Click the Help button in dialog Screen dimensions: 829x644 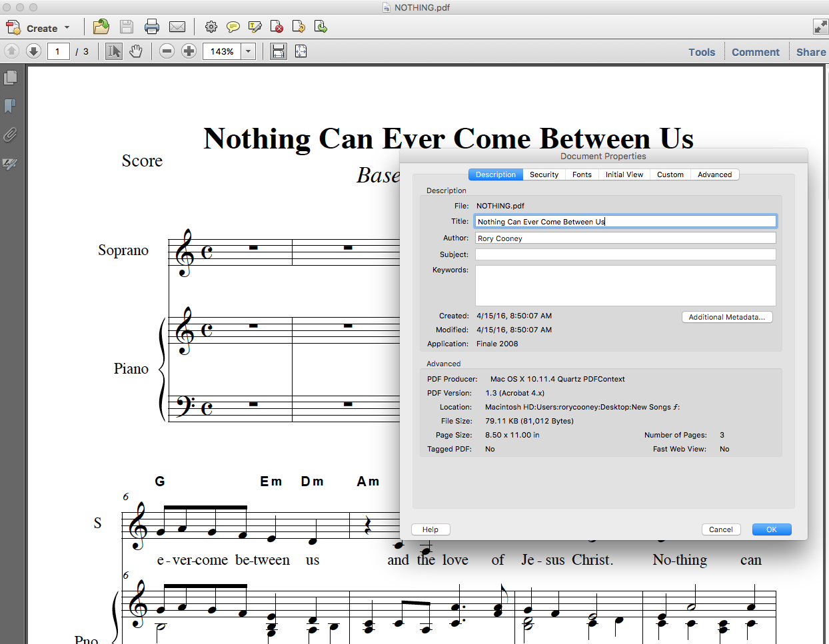coord(430,529)
